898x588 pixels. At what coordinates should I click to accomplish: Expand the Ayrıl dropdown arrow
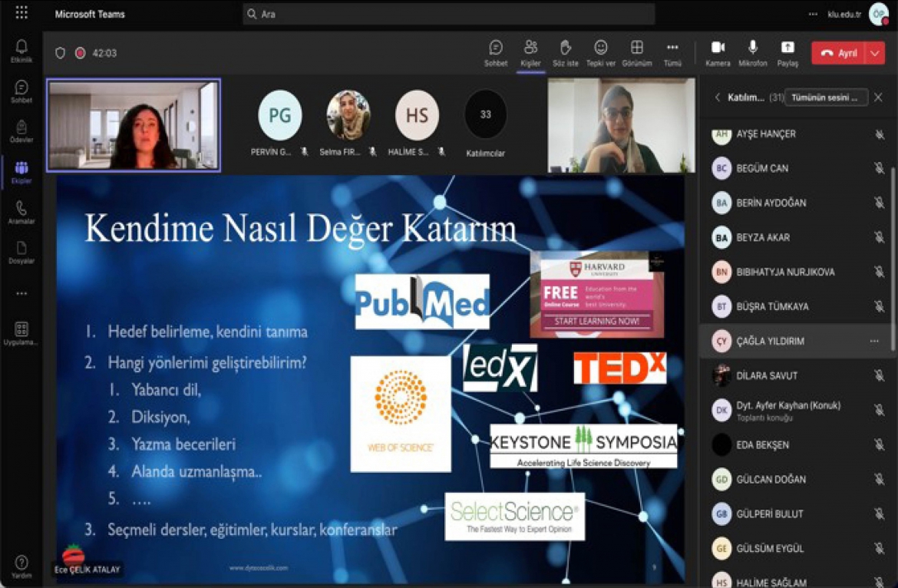875,53
